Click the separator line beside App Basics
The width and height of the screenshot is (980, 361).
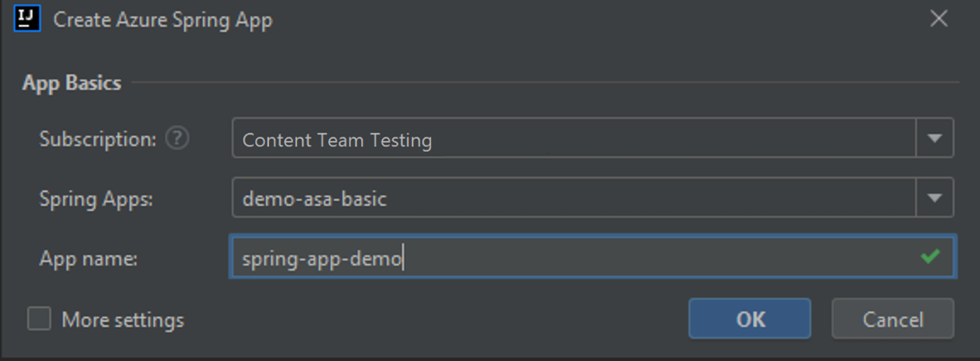point(539,82)
